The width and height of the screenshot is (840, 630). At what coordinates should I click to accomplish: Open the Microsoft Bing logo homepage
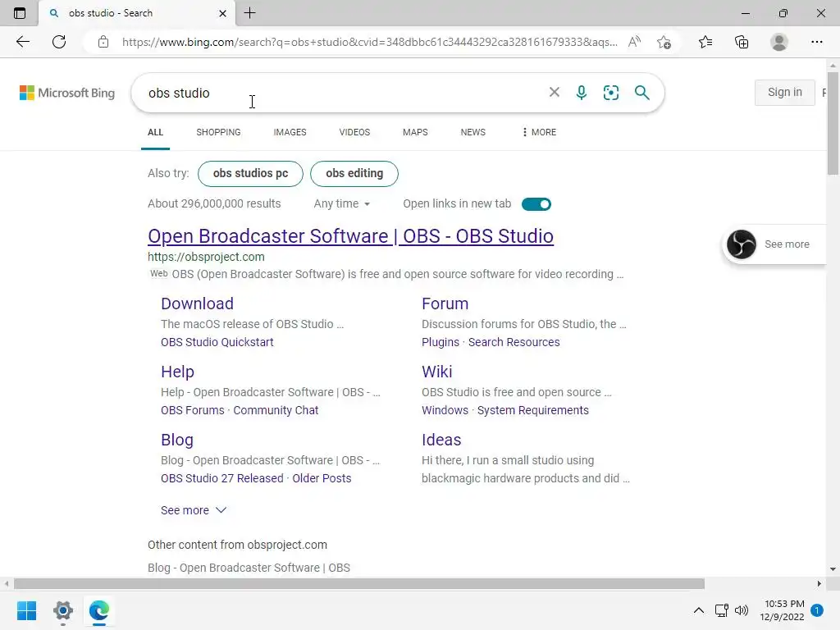[x=67, y=93]
